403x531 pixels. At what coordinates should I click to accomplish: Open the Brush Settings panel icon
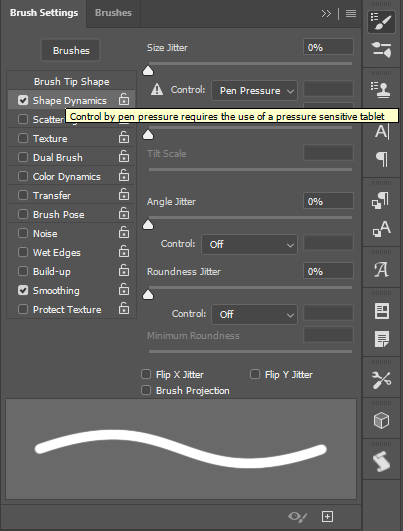click(x=381, y=22)
